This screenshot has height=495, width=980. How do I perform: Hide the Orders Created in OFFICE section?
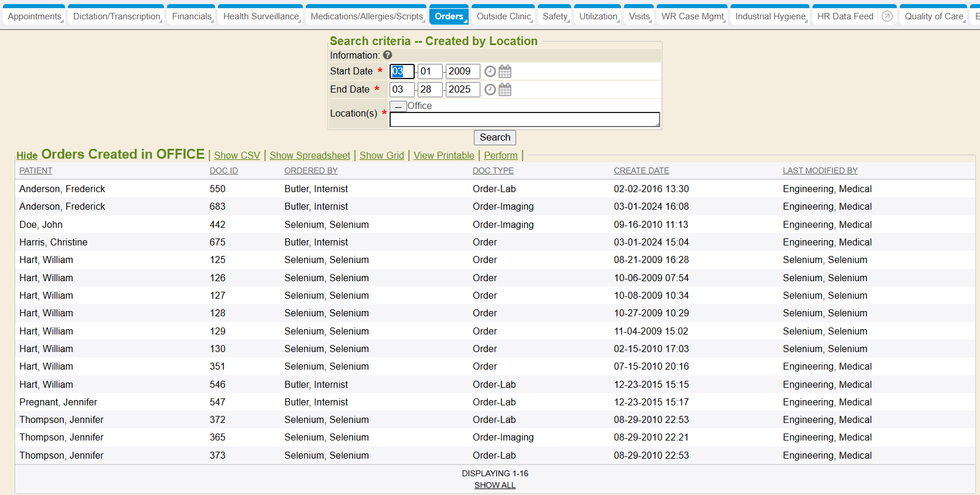tap(27, 155)
